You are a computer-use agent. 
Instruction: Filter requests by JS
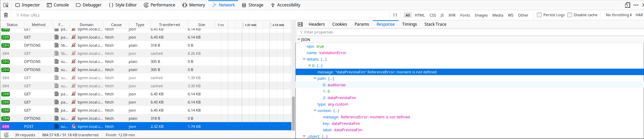coord(442,15)
